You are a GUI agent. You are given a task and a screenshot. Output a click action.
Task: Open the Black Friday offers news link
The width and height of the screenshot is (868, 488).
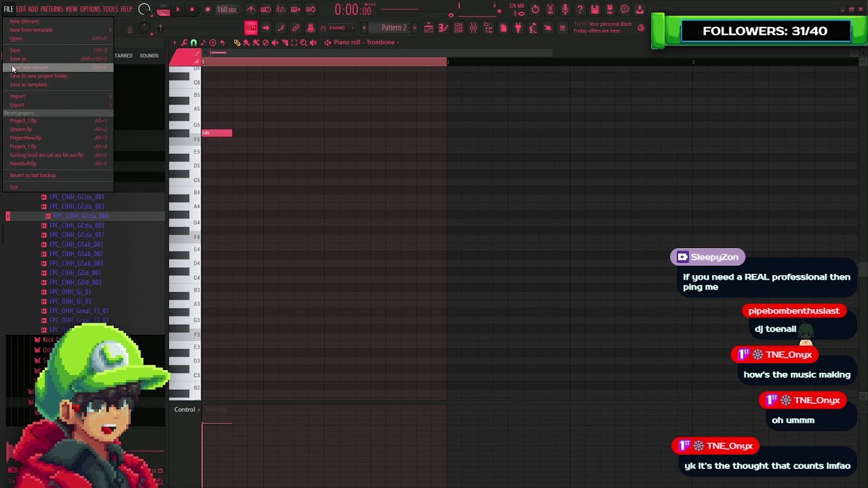coord(603,28)
